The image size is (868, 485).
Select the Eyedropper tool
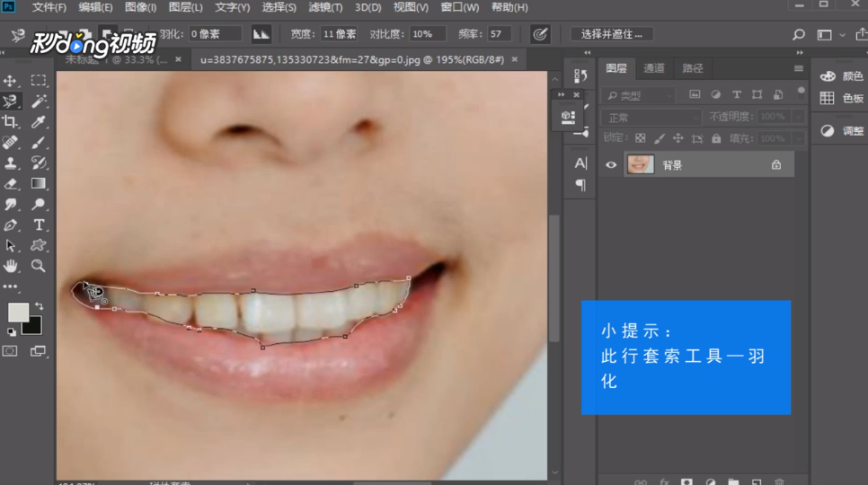[39, 121]
